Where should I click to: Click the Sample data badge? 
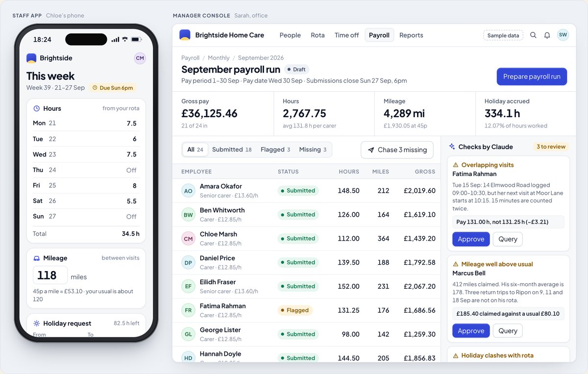503,35
